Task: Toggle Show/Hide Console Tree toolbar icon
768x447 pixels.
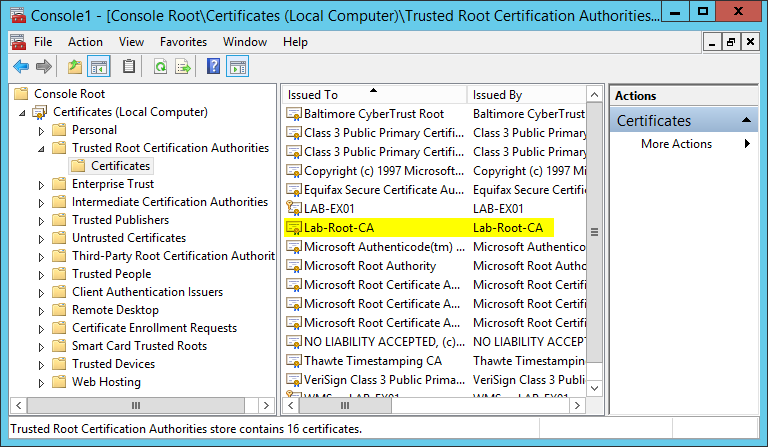Action: 98,66
